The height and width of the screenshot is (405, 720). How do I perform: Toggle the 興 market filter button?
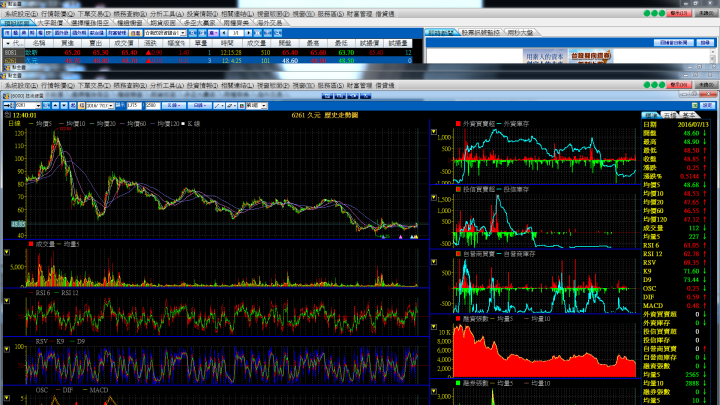coord(24,33)
